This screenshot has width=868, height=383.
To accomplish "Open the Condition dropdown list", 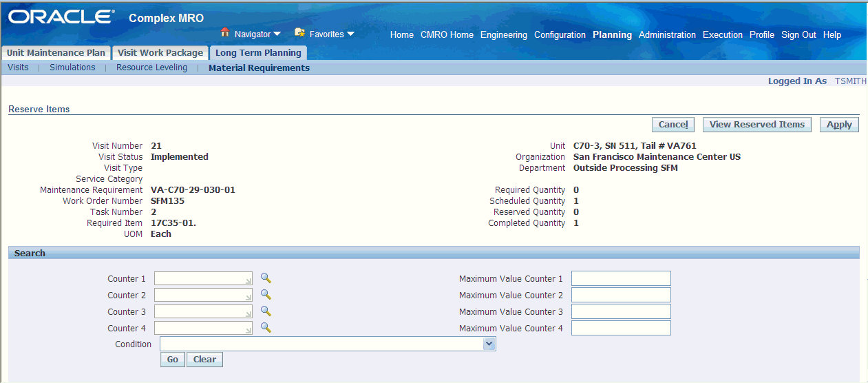I will (x=489, y=344).
